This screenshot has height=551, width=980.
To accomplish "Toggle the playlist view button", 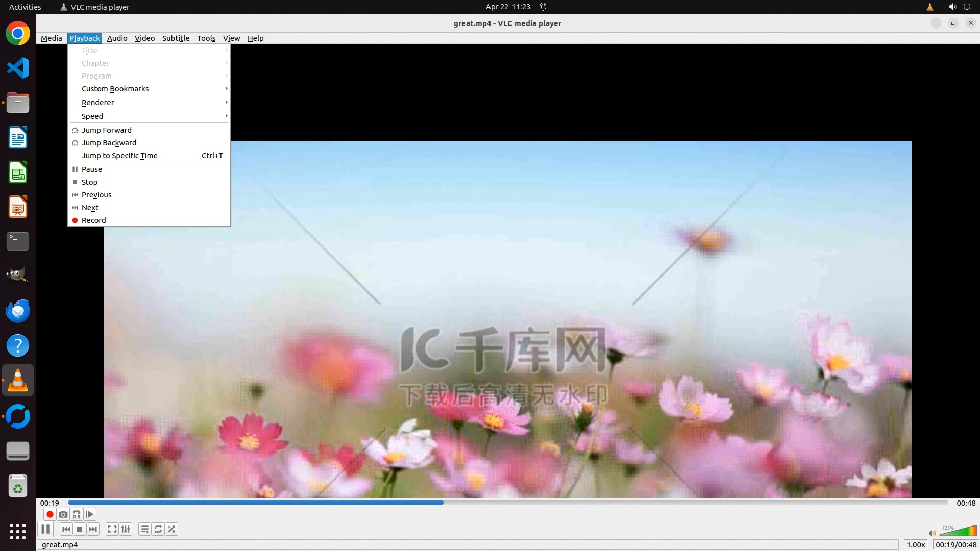I will (145, 529).
